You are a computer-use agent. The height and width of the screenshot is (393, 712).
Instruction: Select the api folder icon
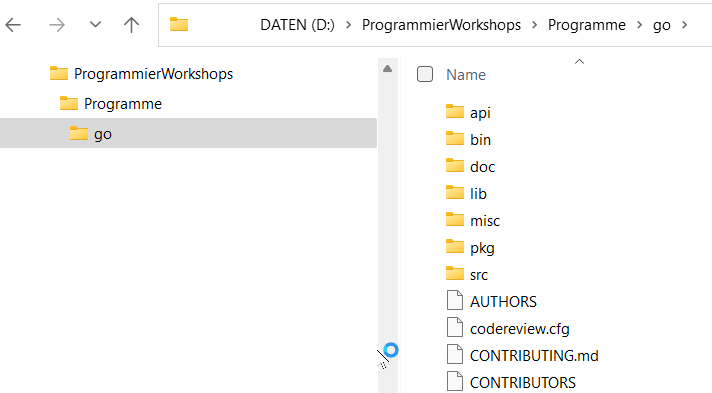[x=455, y=111]
